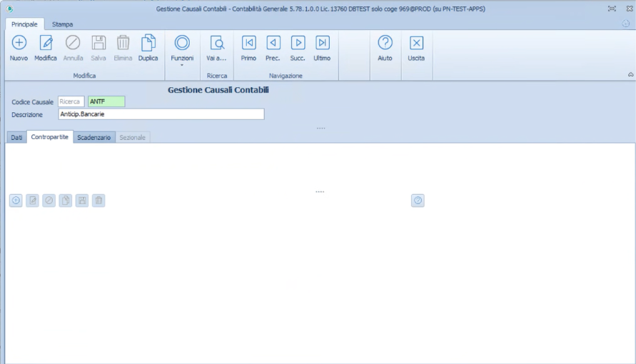The height and width of the screenshot is (364, 636).
Task: Go to next record with Succ.
Action: pos(298,43)
